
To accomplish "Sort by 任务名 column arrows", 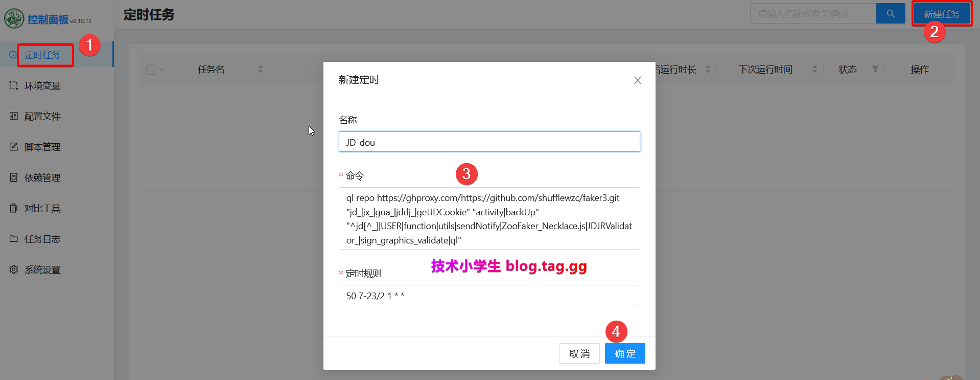I will pos(260,69).
